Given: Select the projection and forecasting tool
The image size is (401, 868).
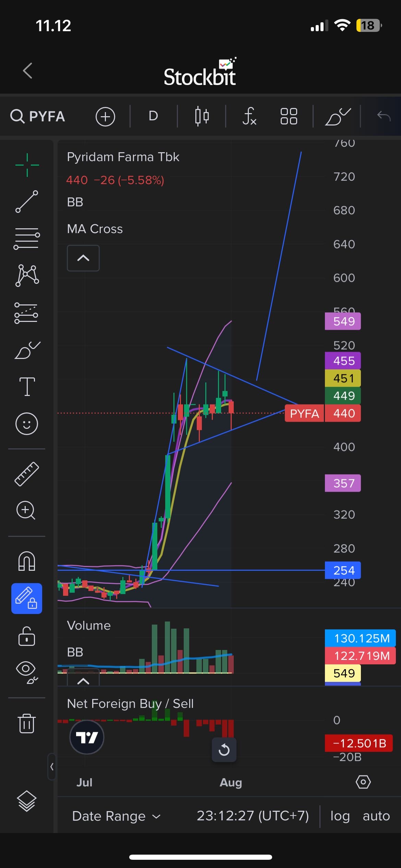Looking at the screenshot, I should pos(26,313).
